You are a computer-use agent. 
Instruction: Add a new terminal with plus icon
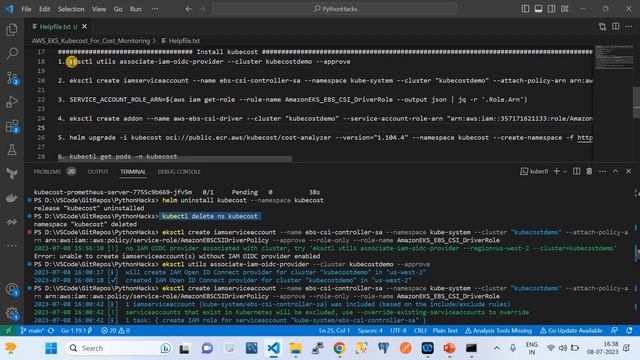[556, 171]
